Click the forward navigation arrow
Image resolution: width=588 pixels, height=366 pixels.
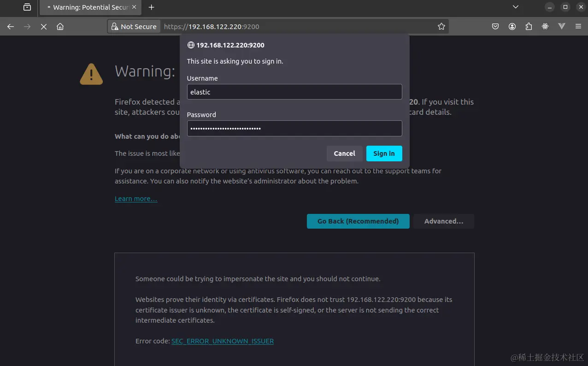(x=27, y=27)
